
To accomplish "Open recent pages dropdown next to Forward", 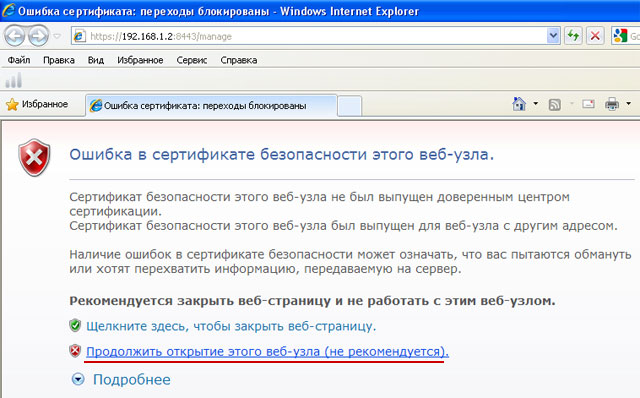I will pyautogui.click(x=57, y=36).
